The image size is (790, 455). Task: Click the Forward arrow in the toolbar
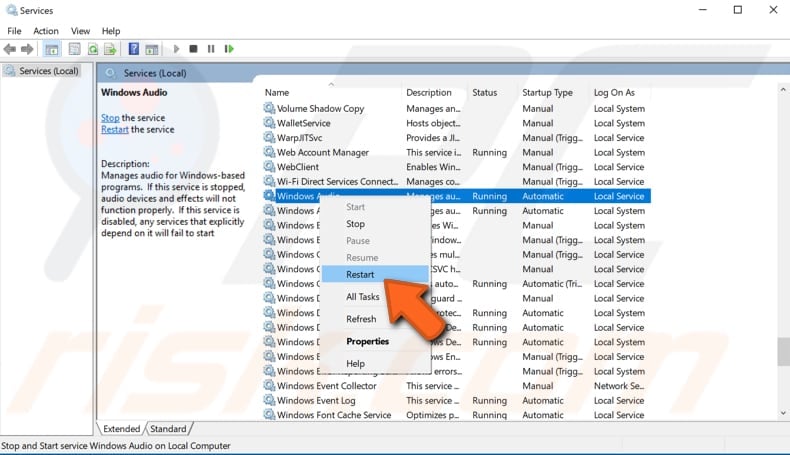coord(27,49)
